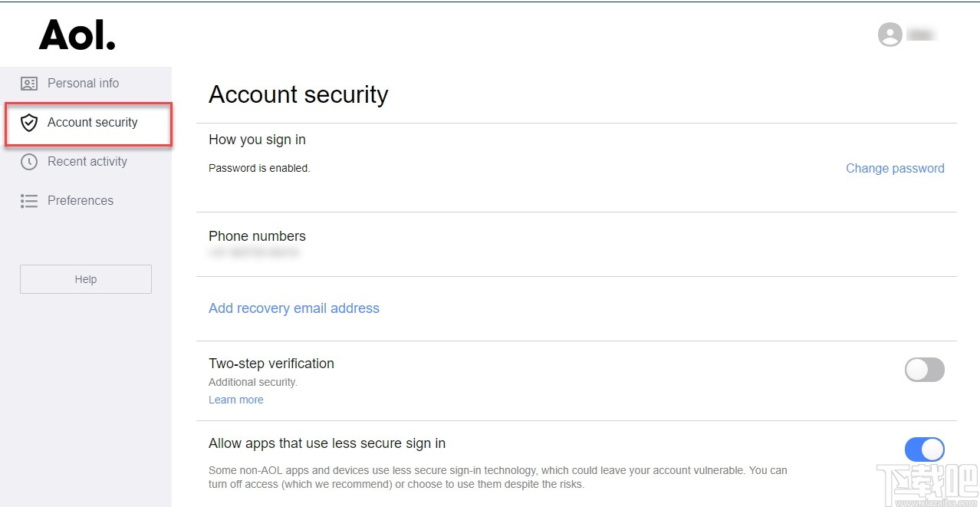Click the Preferences list icon
This screenshot has height=507, width=980.
tap(29, 201)
